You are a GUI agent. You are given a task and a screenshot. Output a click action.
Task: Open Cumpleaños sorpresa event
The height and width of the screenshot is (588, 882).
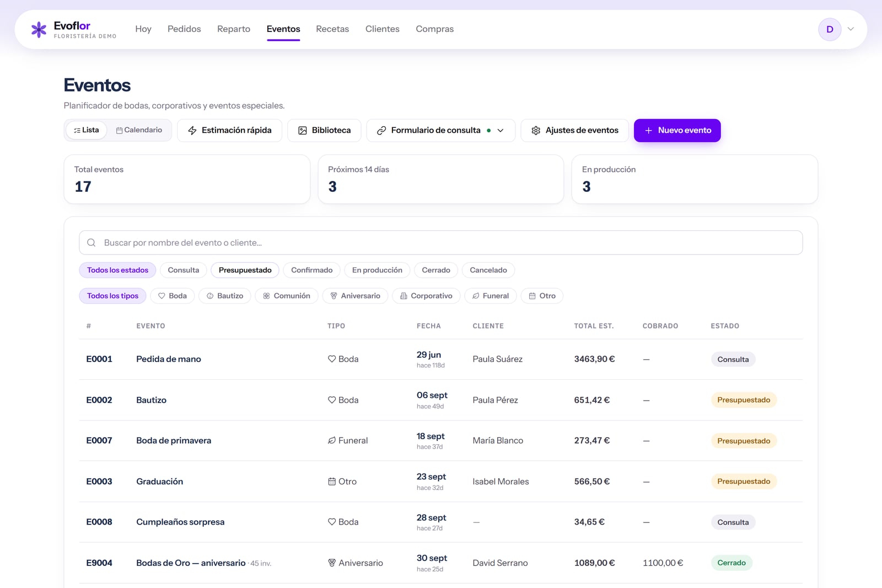(x=180, y=522)
